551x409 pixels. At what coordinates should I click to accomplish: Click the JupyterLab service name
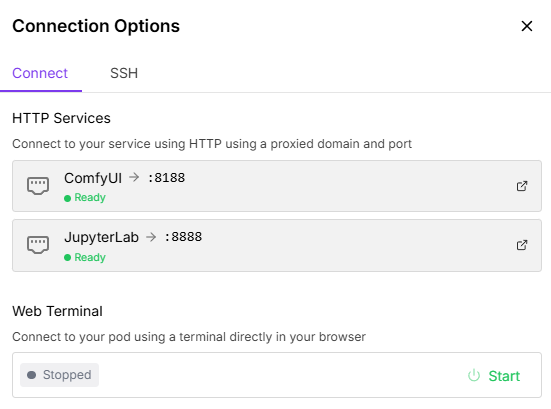pos(102,238)
